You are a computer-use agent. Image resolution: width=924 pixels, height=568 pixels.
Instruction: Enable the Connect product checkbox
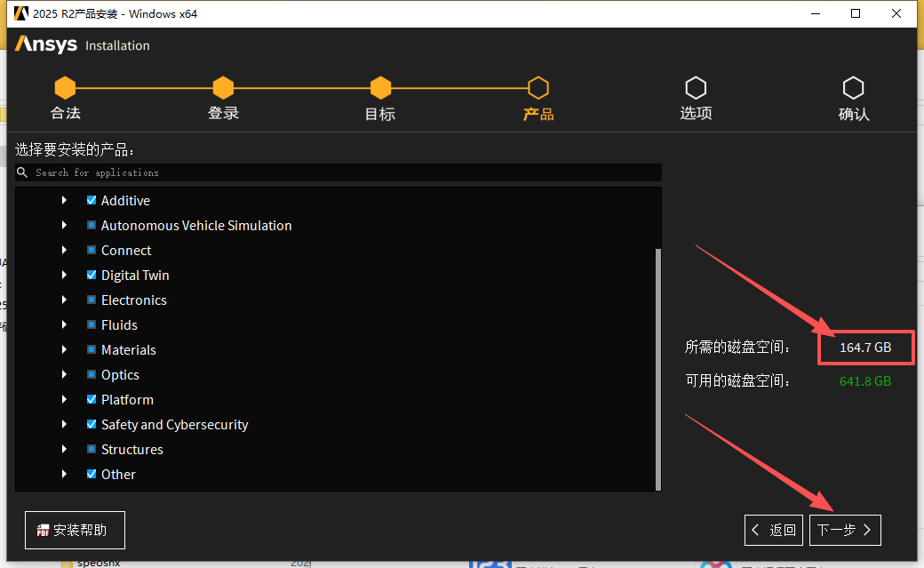click(x=91, y=250)
